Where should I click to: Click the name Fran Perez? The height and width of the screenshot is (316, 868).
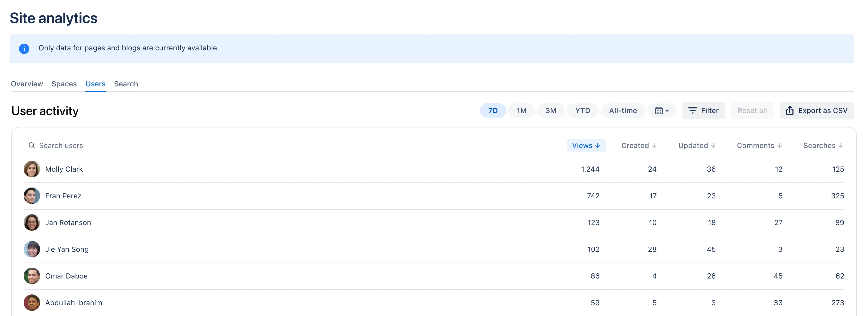click(x=63, y=196)
